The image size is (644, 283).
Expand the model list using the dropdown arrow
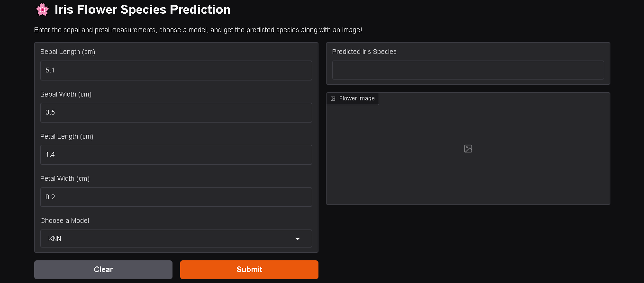[x=298, y=239]
